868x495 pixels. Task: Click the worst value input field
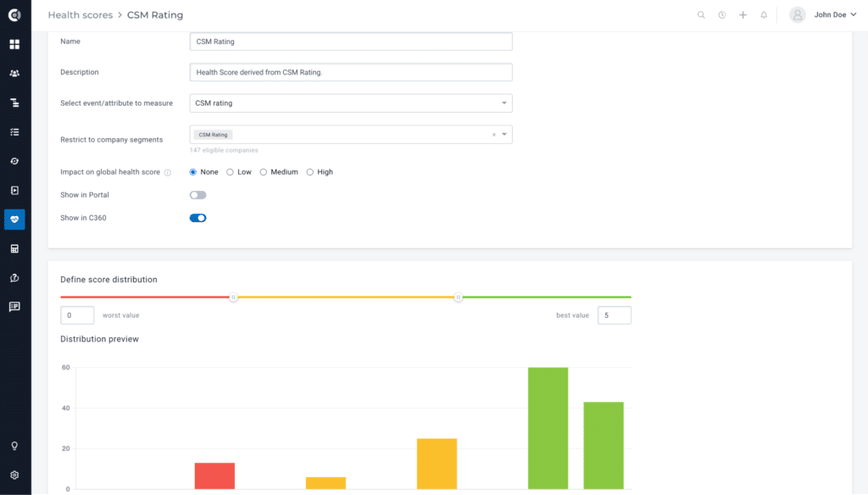76,314
